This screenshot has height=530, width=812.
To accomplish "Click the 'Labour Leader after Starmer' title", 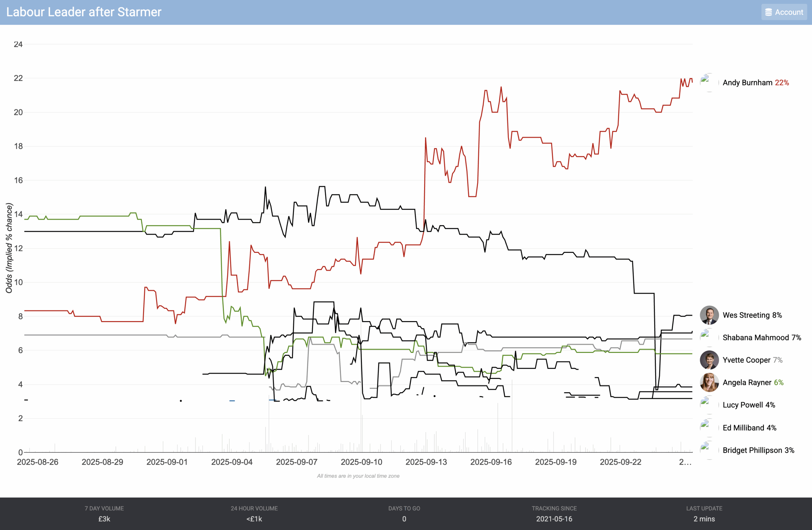I will [84, 12].
